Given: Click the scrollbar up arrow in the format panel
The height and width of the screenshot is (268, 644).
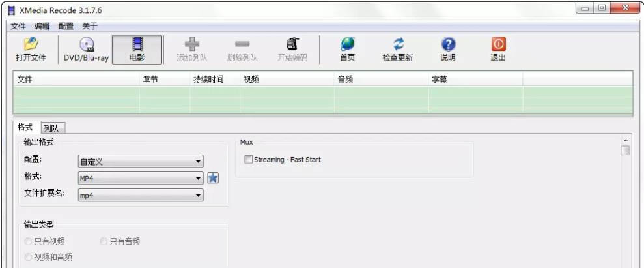Looking at the screenshot, I should tap(626, 140).
